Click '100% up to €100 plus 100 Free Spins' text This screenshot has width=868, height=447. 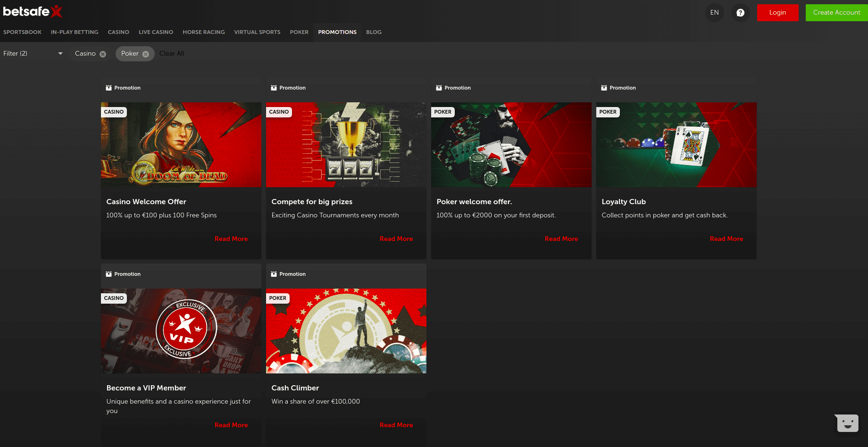[161, 215]
